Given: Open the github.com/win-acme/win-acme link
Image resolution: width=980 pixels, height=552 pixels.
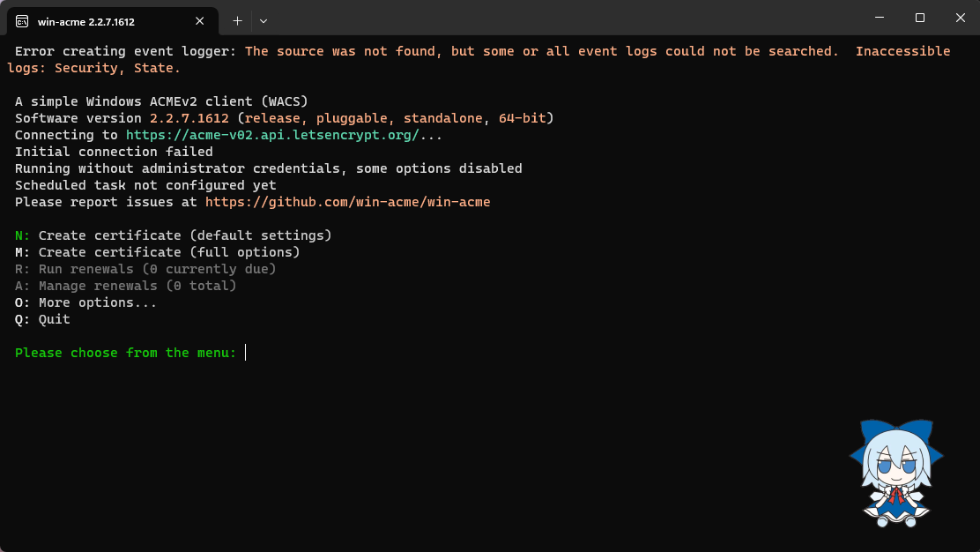Looking at the screenshot, I should (x=347, y=202).
